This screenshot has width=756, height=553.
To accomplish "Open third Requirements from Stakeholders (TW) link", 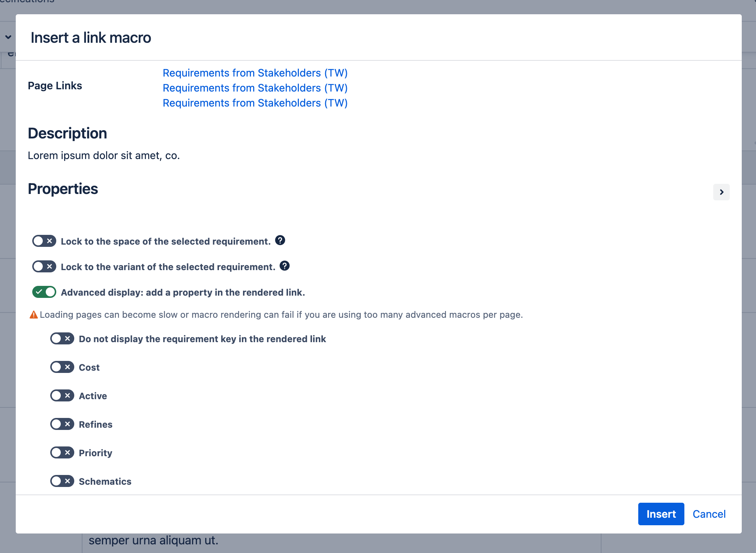I will (255, 103).
